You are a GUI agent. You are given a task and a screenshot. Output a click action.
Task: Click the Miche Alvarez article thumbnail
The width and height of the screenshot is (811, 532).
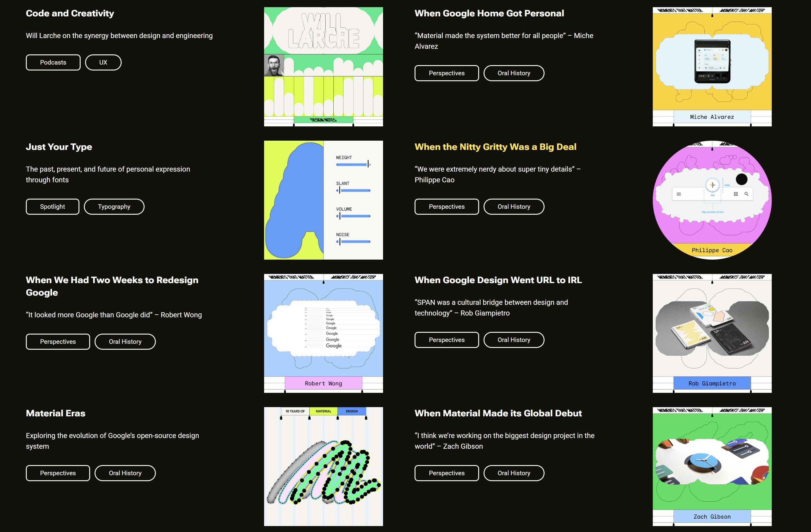tap(712, 66)
